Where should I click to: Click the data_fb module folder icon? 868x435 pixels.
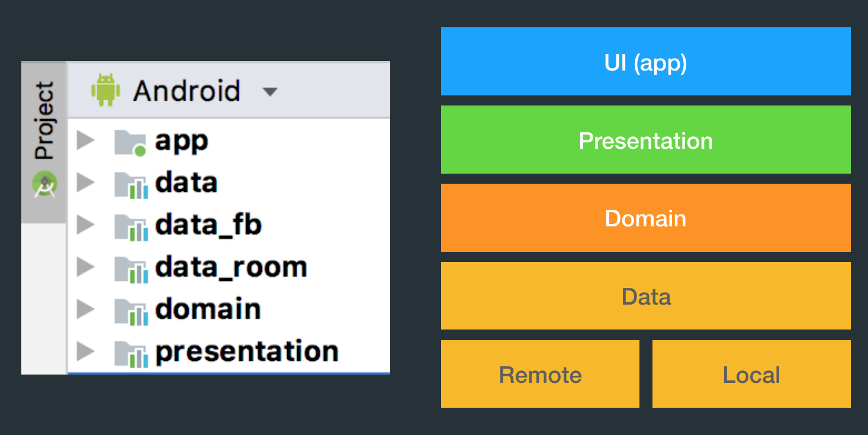click(130, 226)
